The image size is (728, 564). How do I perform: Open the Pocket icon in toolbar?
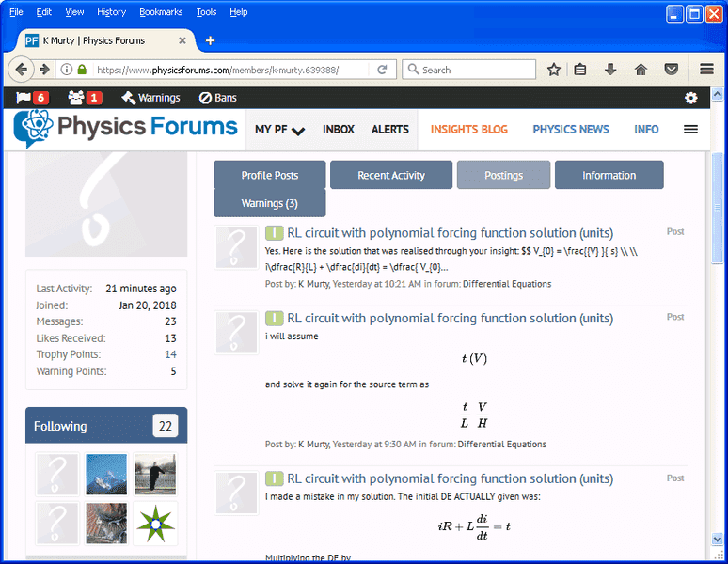click(x=671, y=70)
